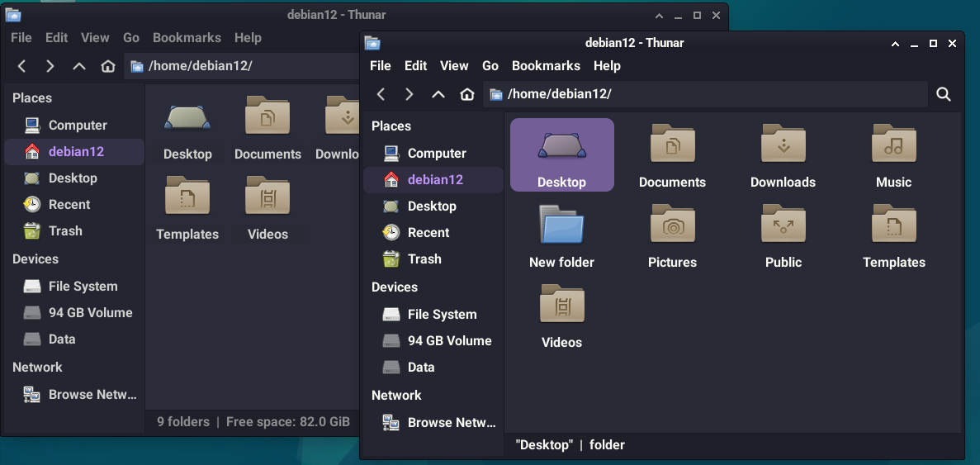Open File System in front window sidebar
The width and height of the screenshot is (980, 465).
[x=433, y=315]
